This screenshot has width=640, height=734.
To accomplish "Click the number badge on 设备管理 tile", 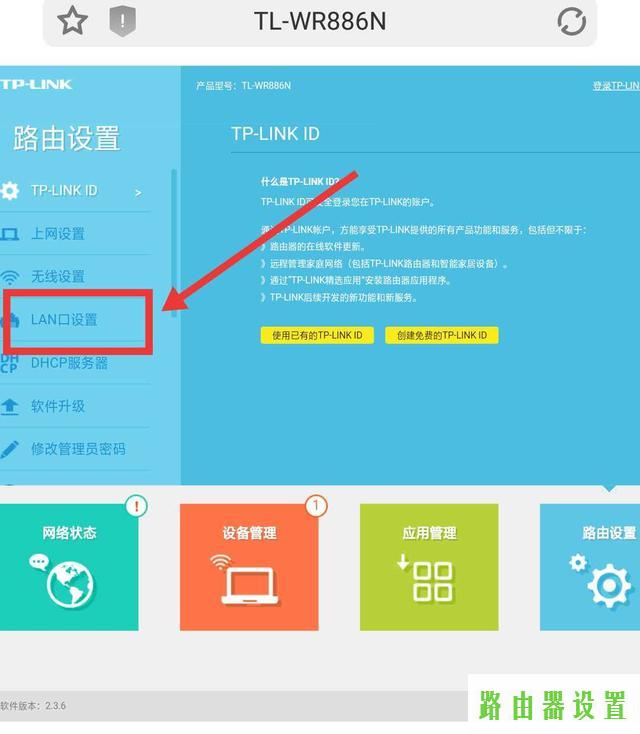I will tap(316, 506).
